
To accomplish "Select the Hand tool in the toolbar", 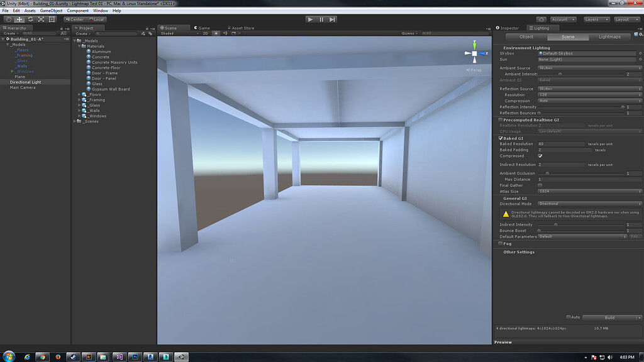I will [x=9, y=19].
